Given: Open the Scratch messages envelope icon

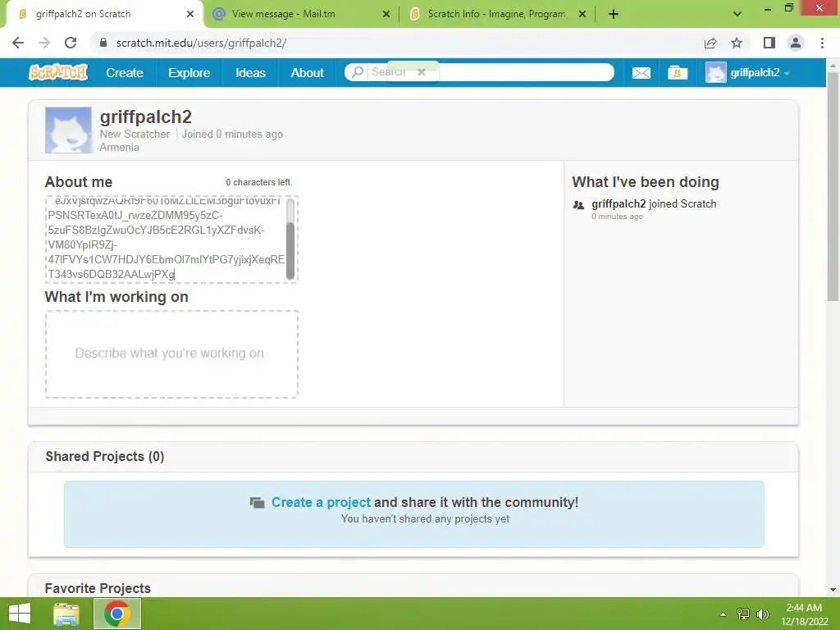Looking at the screenshot, I should (641, 73).
